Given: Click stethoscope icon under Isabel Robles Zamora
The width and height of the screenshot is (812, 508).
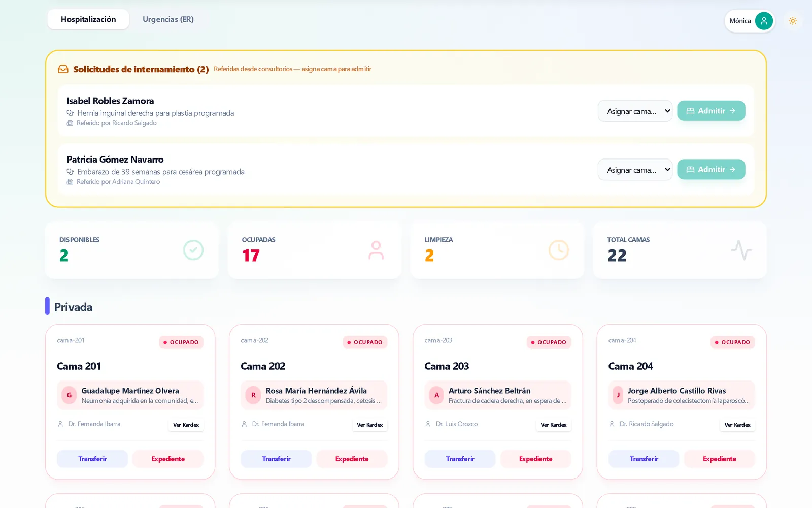Looking at the screenshot, I should click(x=70, y=113).
